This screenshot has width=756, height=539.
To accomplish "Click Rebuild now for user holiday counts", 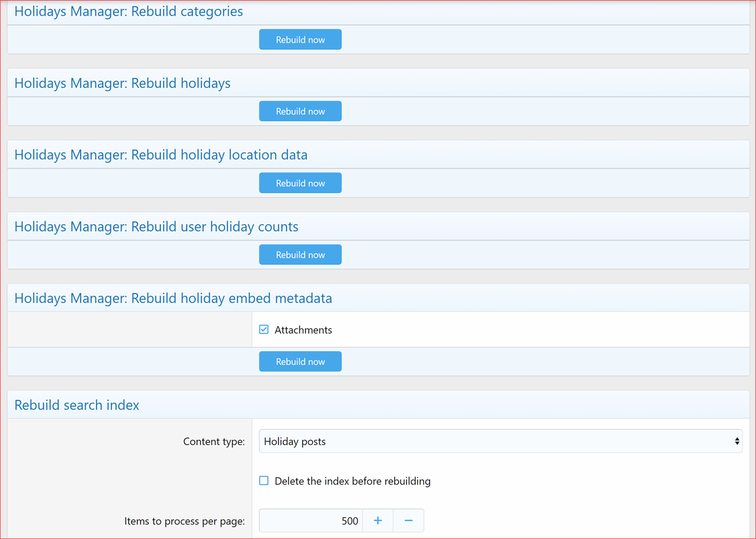I will [x=300, y=254].
